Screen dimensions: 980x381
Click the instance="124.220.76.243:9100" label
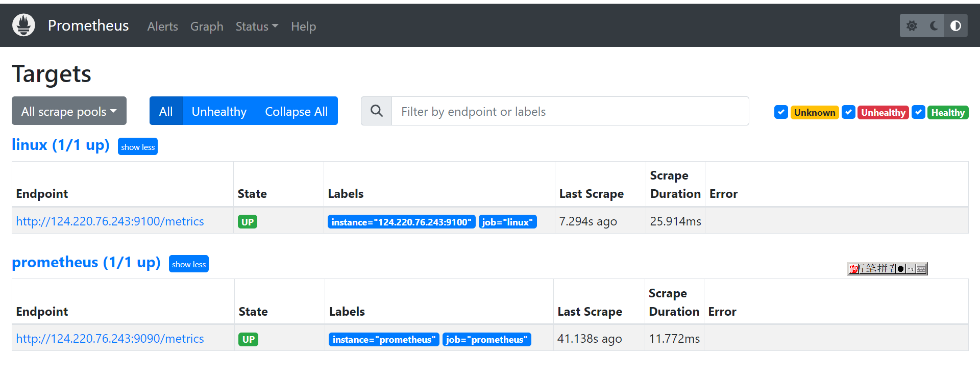click(x=401, y=222)
